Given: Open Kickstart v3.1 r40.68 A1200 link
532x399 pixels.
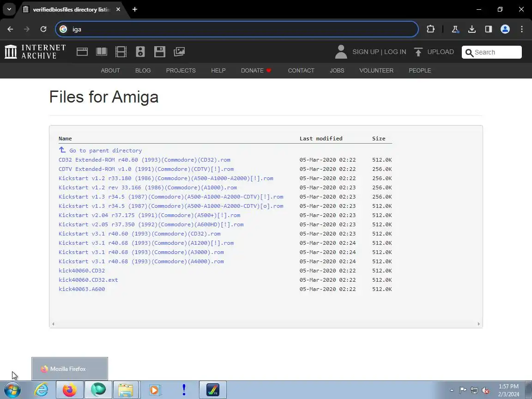Looking at the screenshot, I should [146, 243].
